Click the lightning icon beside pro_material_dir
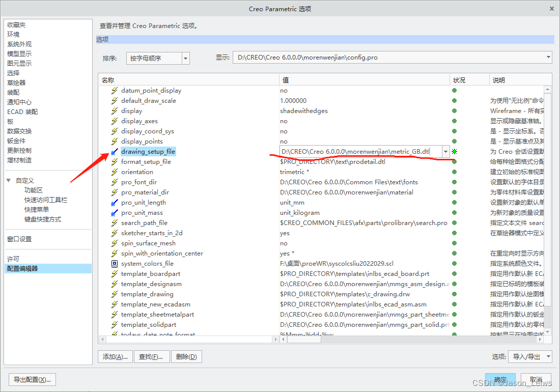The height and width of the screenshot is (392, 560). coord(114,192)
